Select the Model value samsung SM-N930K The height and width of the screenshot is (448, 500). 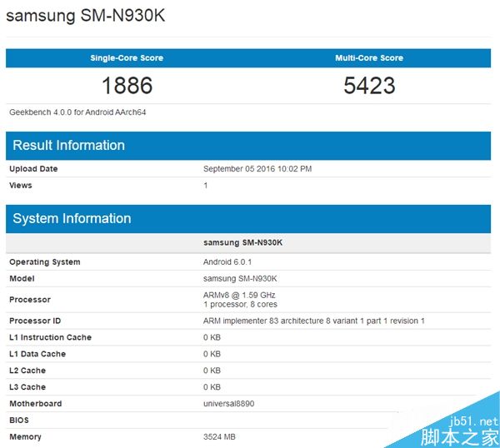click(x=240, y=278)
